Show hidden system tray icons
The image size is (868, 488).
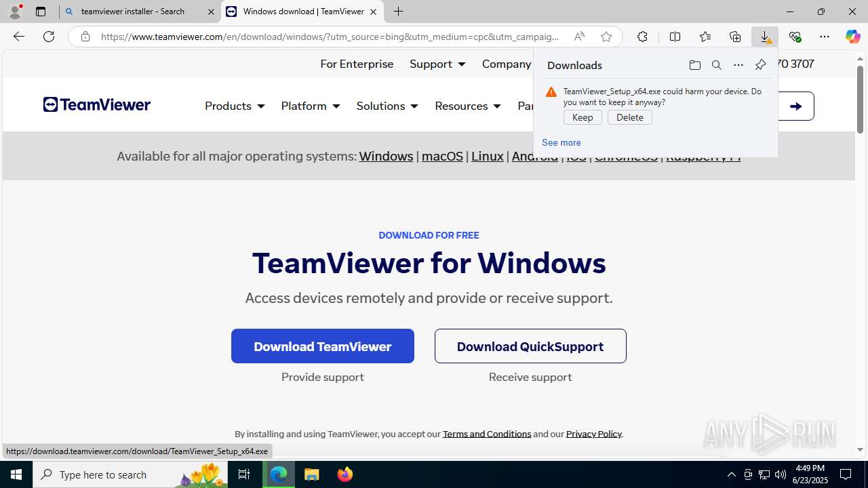point(731,474)
